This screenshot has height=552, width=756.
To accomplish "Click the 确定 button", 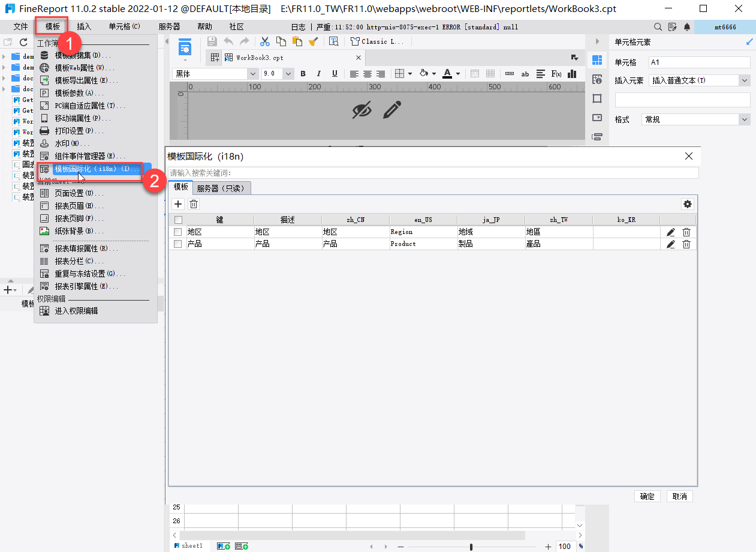I will coord(647,496).
